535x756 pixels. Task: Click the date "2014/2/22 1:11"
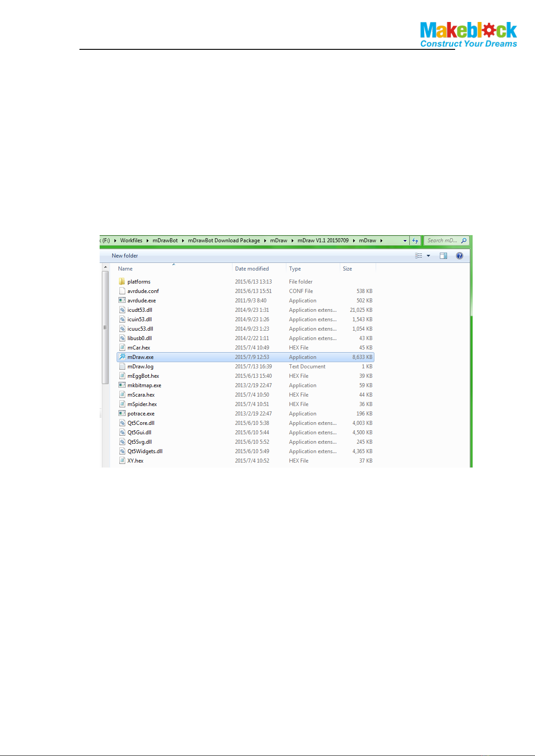click(x=252, y=338)
